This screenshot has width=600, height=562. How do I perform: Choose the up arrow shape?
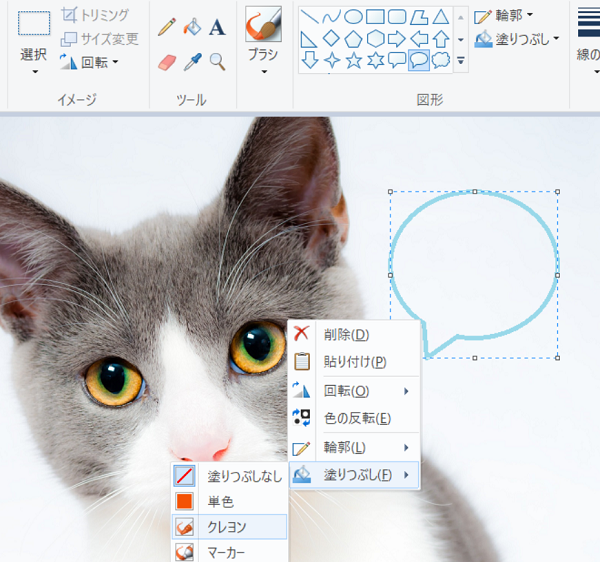click(x=441, y=39)
